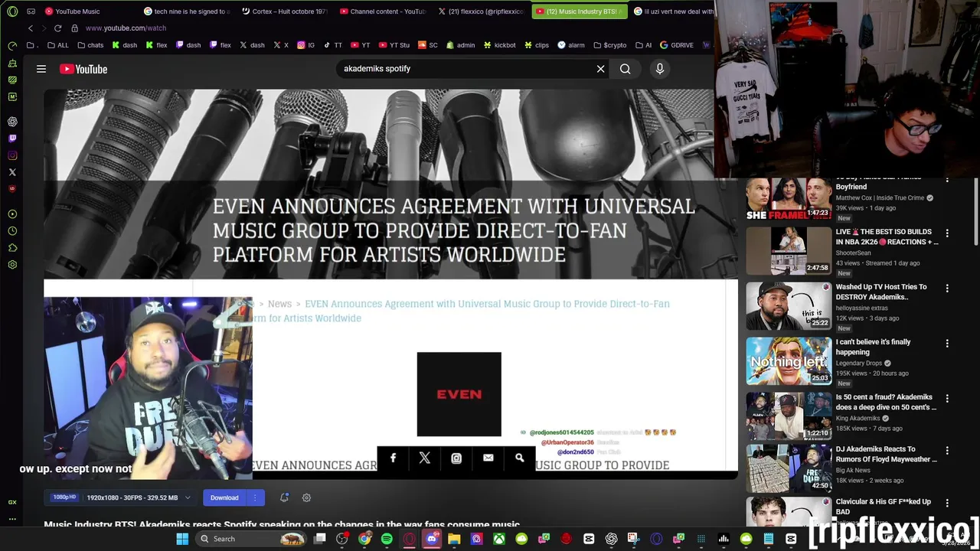Open the SC SoundCloud bookmark

pyautogui.click(x=427, y=45)
